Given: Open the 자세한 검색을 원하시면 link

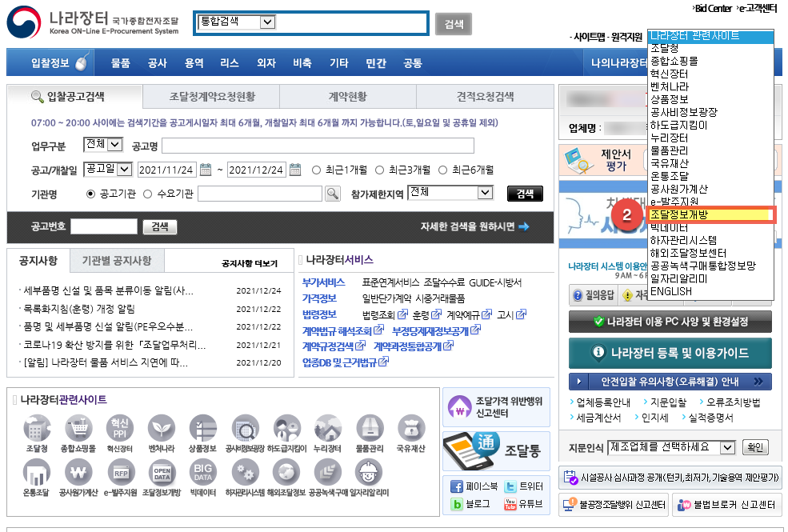Looking at the screenshot, I should coord(474,226).
